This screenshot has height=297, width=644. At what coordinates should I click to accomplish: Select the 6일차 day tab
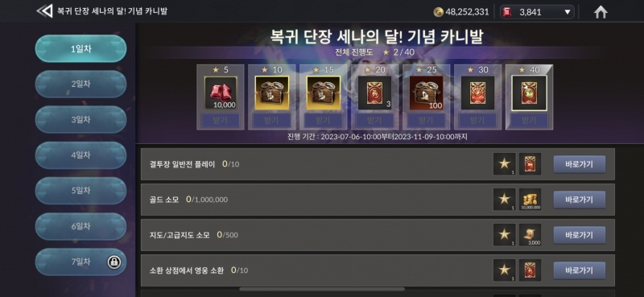click(81, 226)
